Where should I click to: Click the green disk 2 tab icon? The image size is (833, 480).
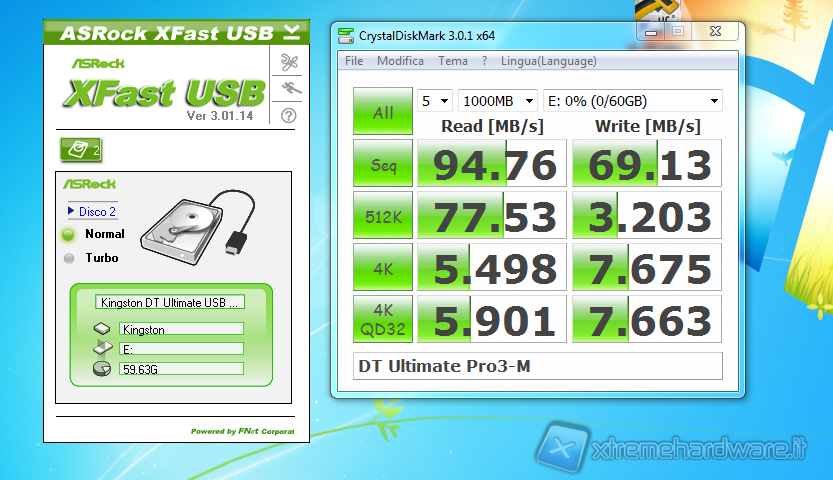pyautogui.click(x=82, y=150)
